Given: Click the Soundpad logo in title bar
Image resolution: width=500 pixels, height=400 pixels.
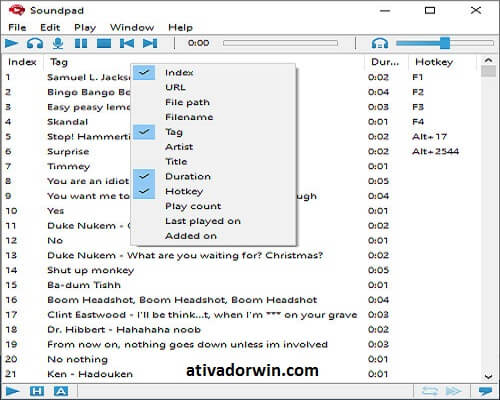Looking at the screenshot, I should tap(17, 10).
